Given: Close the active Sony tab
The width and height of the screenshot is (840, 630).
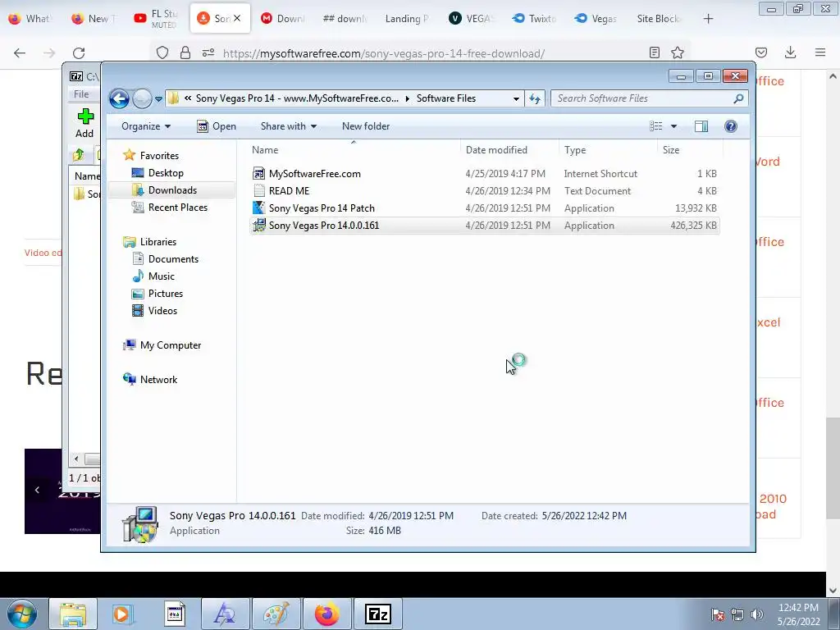Looking at the screenshot, I should [x=237, y=18].
